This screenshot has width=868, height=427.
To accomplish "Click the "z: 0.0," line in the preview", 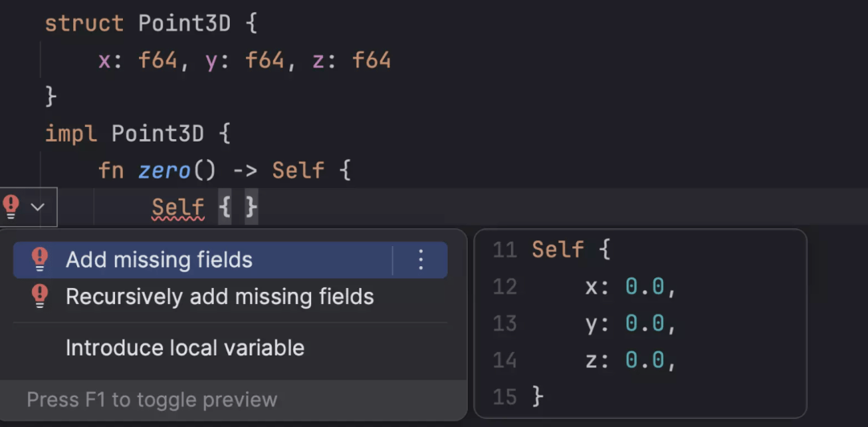I will 631,361.
